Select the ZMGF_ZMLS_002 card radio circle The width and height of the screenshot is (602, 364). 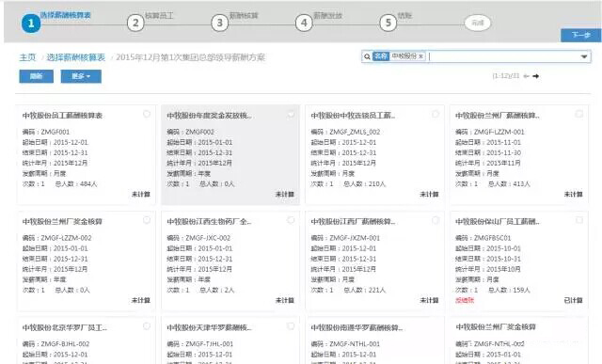point(435,114)
